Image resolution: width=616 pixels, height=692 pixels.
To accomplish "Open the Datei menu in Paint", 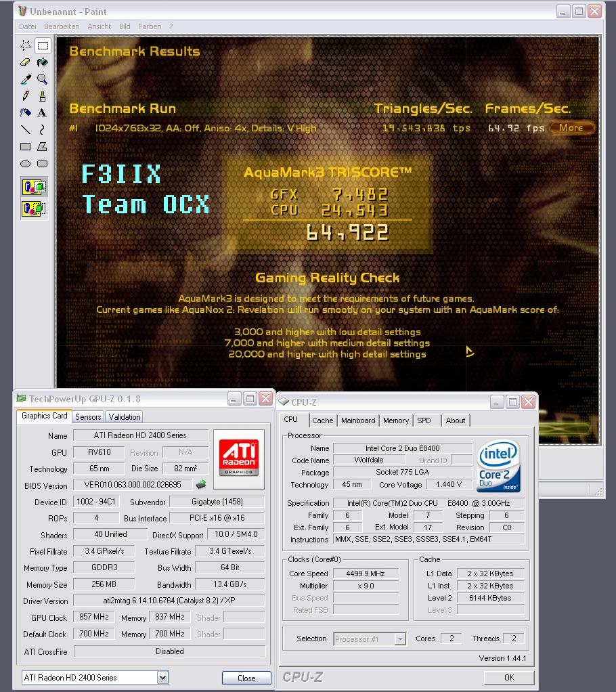I will click(27, 26).
